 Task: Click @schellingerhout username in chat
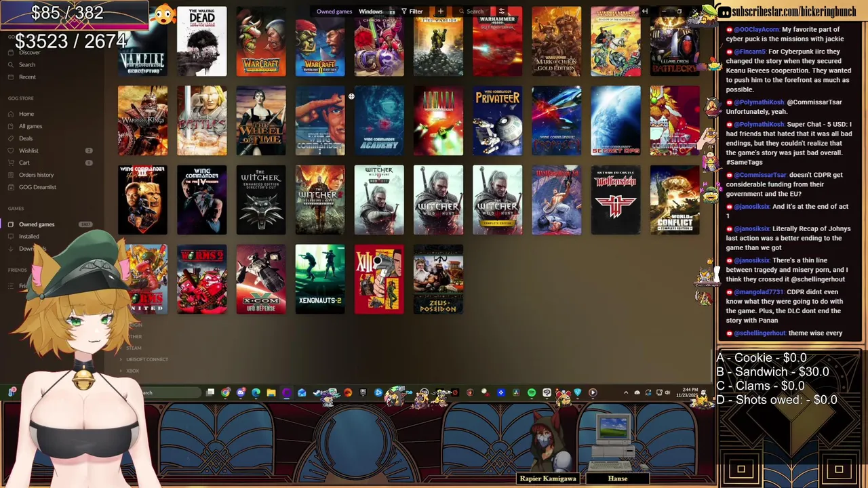point(759,333)
